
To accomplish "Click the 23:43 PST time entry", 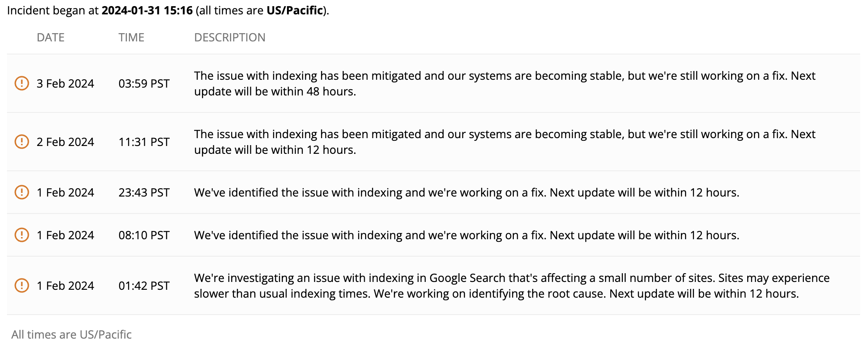I will (144, 193).
